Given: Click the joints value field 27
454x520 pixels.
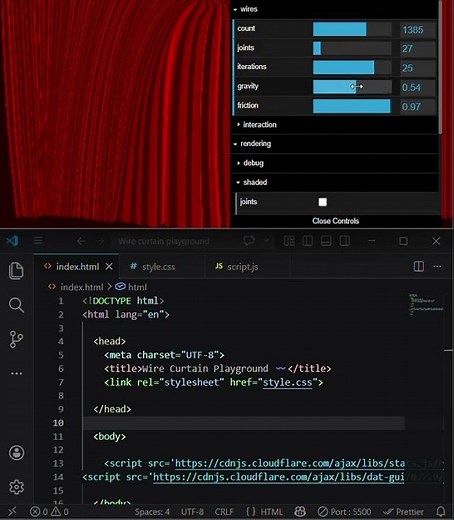Looking at the screenshot, I should tap(418, 49).
